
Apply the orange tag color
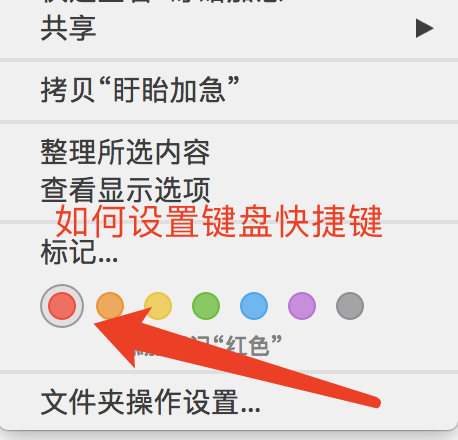(x=110, y=306)
